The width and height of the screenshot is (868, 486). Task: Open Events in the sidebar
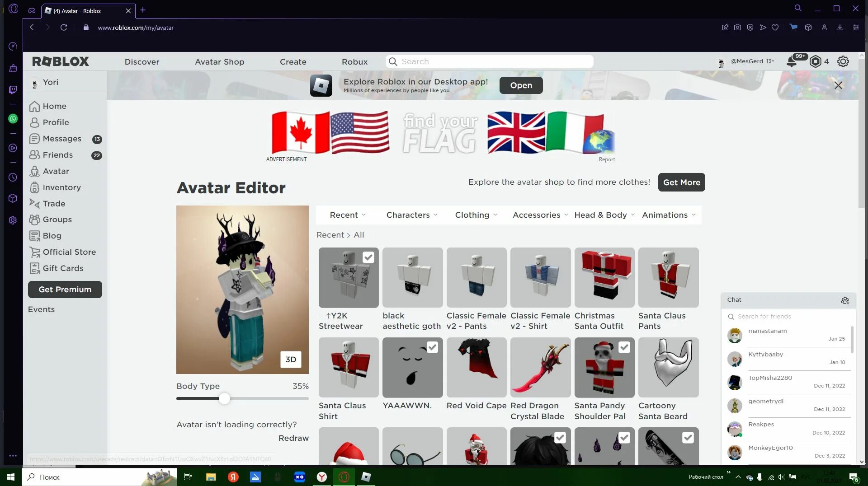pos(42,309)
